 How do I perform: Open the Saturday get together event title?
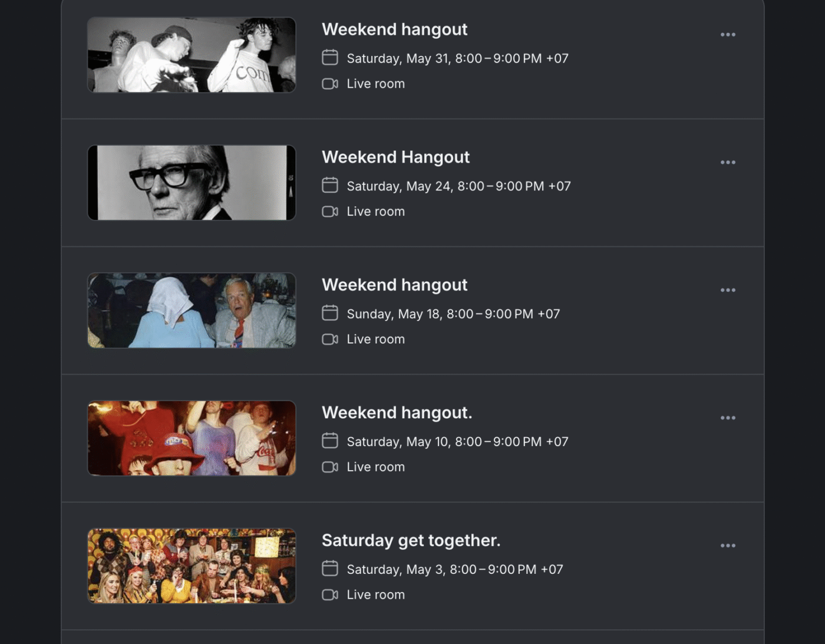411,540
